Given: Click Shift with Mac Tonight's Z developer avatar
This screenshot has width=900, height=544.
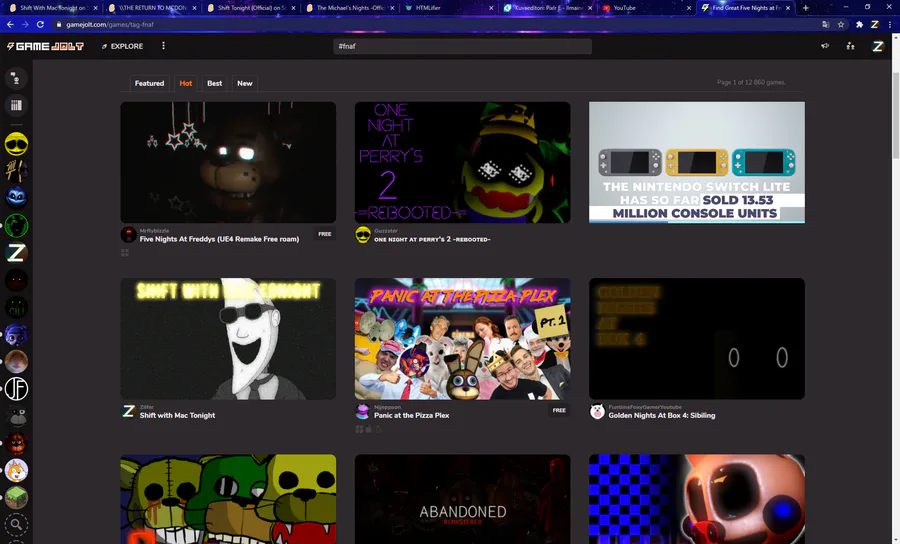Looking at the screenshot, I should (128, 411).
